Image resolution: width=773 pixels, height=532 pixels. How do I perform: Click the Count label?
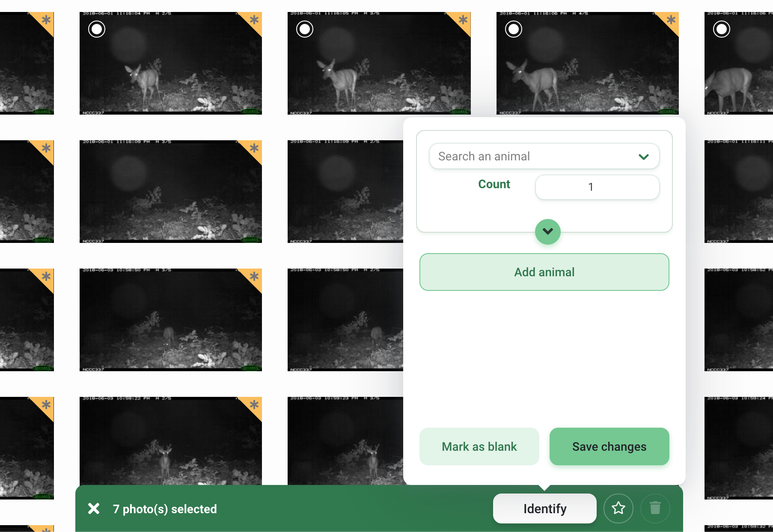point(494,184)
